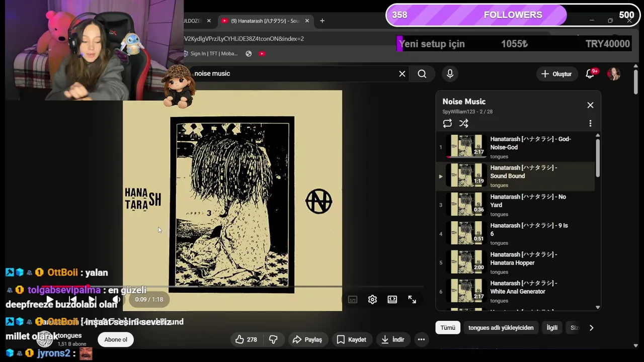Viewport: 644px width, 362px height.
Task: Toggle shuffle for the playlist
Action: pos(464,123)
